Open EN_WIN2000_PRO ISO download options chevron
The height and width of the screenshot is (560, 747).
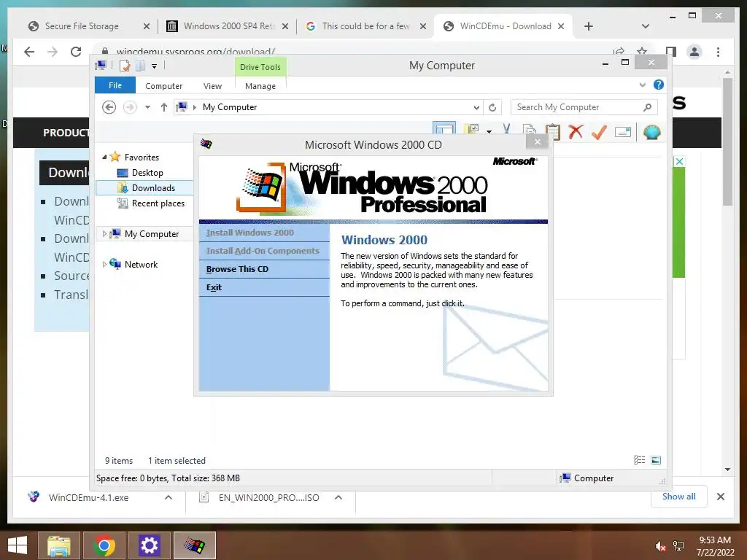[338, 497]
